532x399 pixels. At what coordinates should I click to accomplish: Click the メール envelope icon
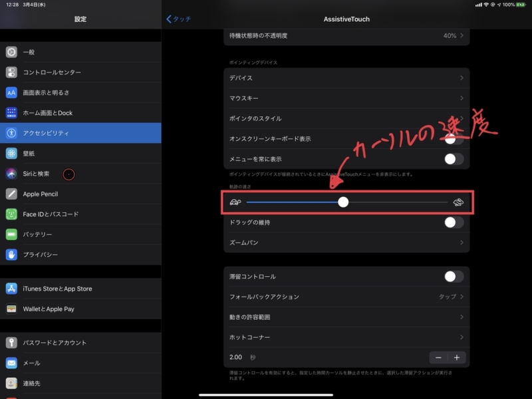point(11,363)
